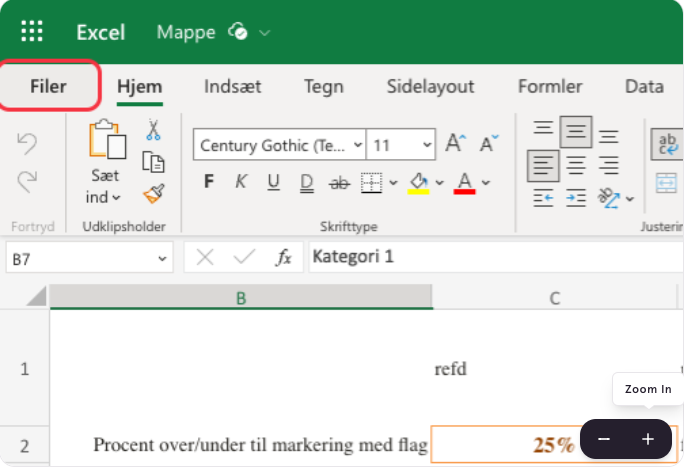Screen dimensions: 684x467
Task: Toggle bold F formatting
Action: (209, 181)
